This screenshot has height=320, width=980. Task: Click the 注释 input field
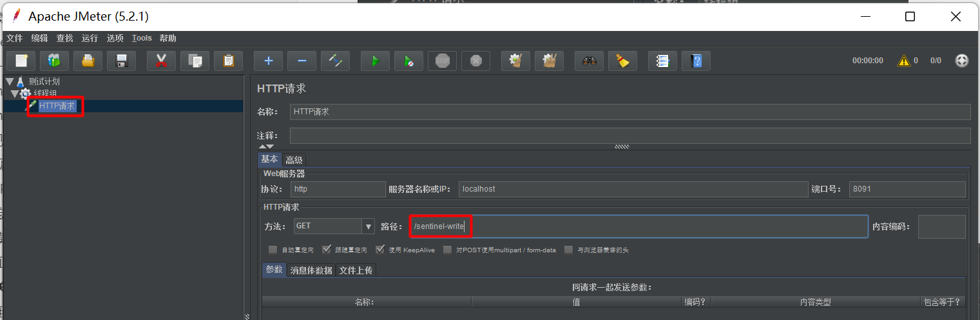point(630,135)
